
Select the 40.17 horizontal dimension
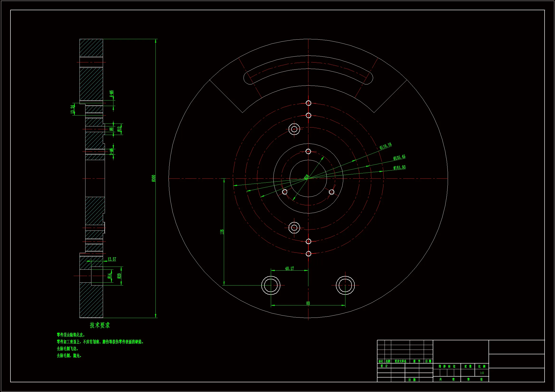pyautogui.click(x=289, y=268)
